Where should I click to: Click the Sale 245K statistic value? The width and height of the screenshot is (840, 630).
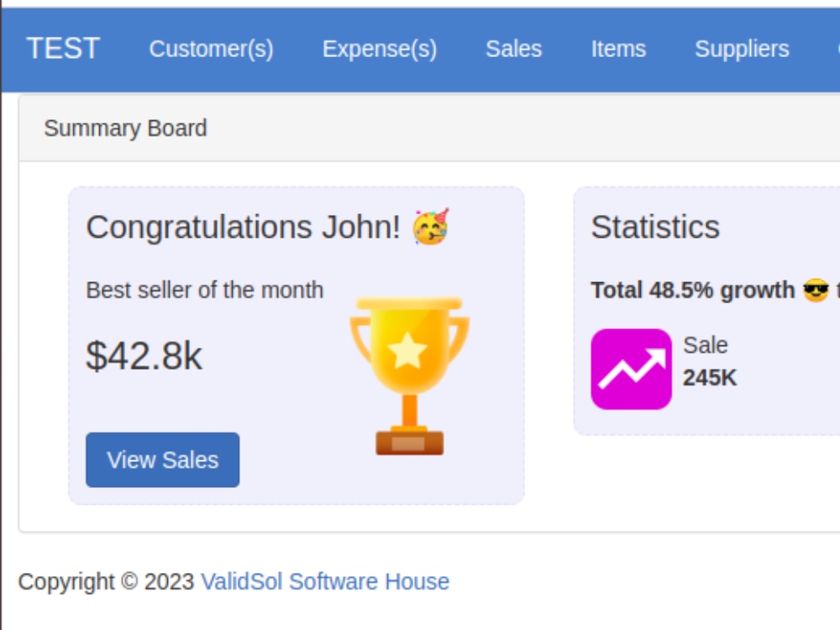710,378
